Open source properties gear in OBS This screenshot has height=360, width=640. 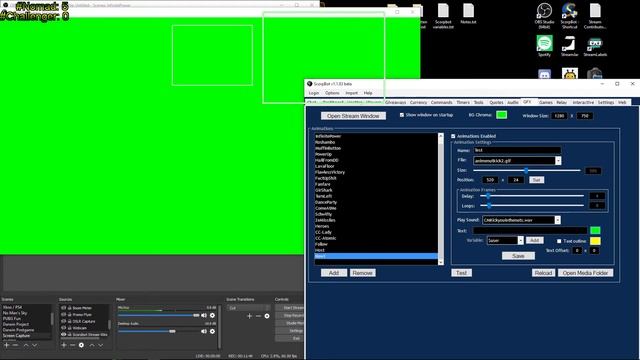click(x=81, y=345)
